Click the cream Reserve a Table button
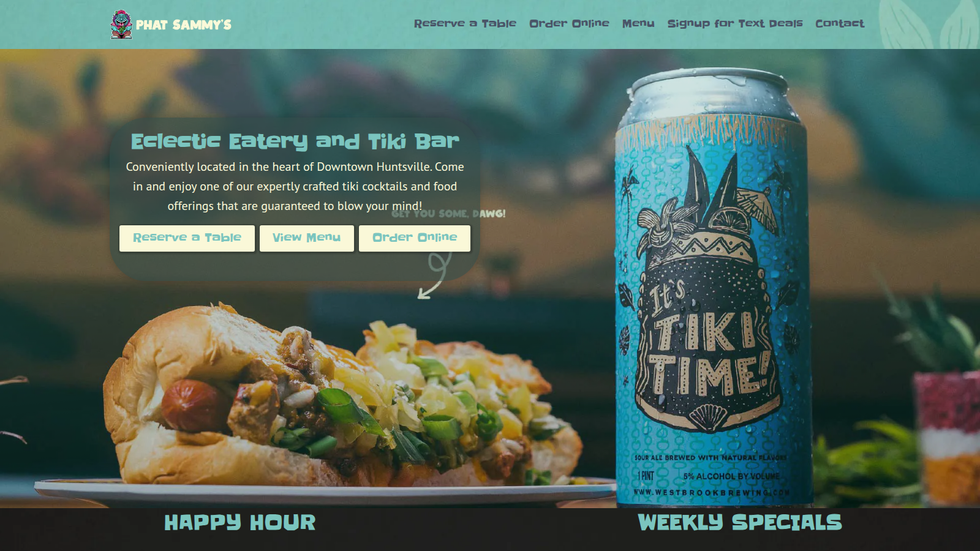The image size is (980, 551). tap(187, 238)
